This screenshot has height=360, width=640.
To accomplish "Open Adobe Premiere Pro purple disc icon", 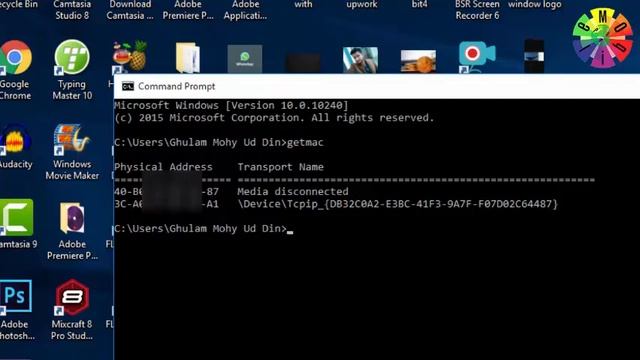I will tap(72, 218).
